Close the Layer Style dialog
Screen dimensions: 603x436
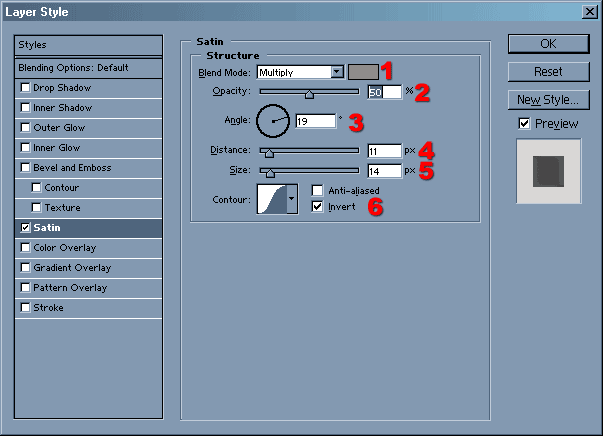590,12
